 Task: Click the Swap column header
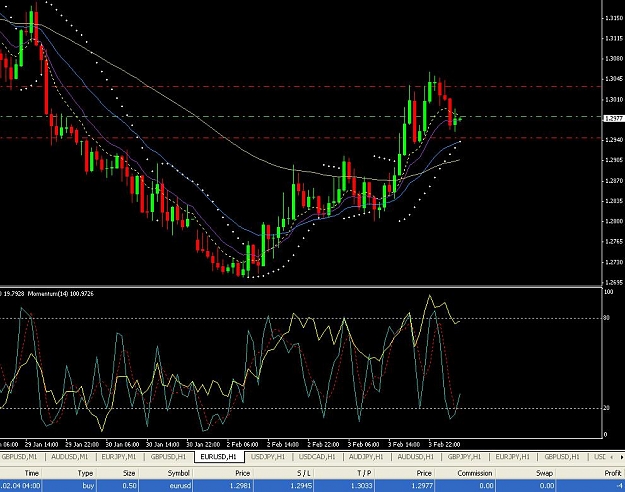[x=525, y=473]
